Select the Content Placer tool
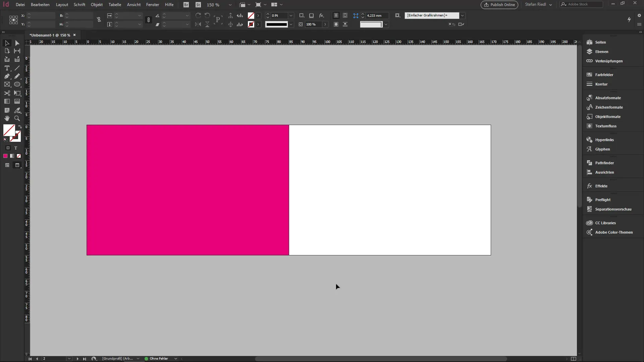644x362 pixels. click(17, 59)
